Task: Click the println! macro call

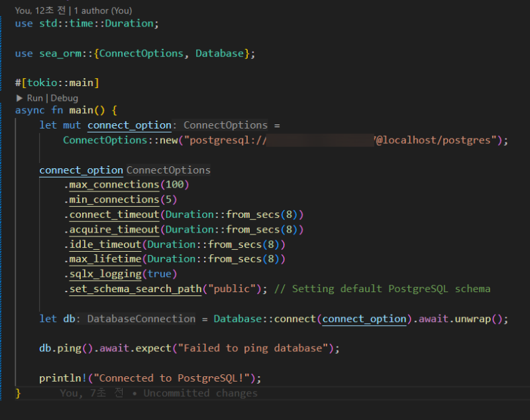Action: point(64,378)
